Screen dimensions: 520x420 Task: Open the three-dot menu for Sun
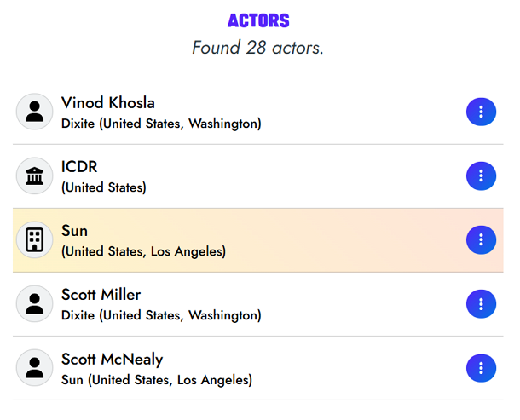(x=481, y=239)
